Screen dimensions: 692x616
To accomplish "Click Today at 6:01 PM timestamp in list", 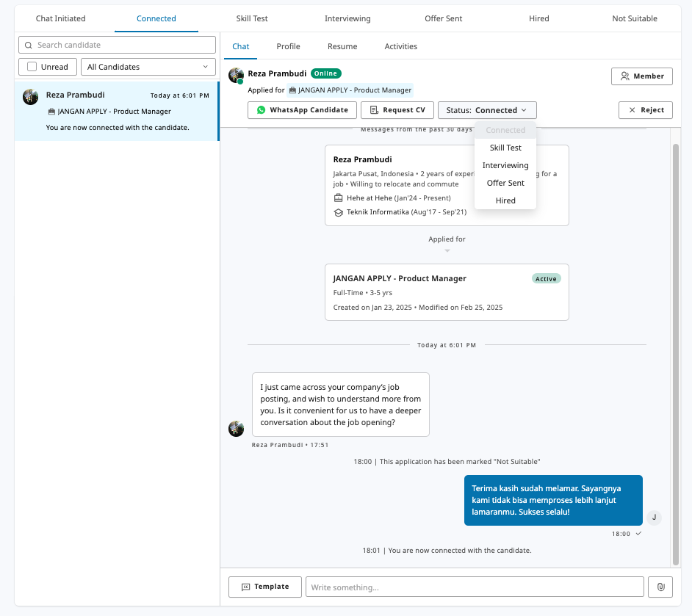I will 180,95.
